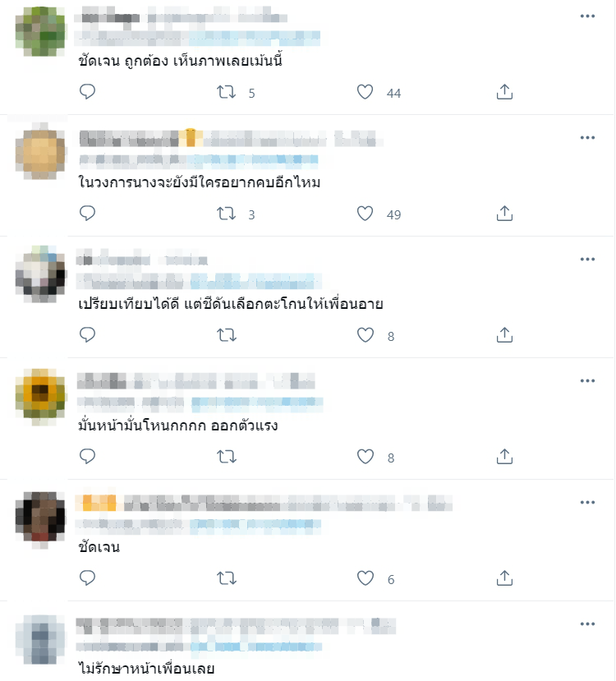This screenshot has height=681, width=616.
Task: Retweet the tweet with 5 retweets
Action: [226, 92]
